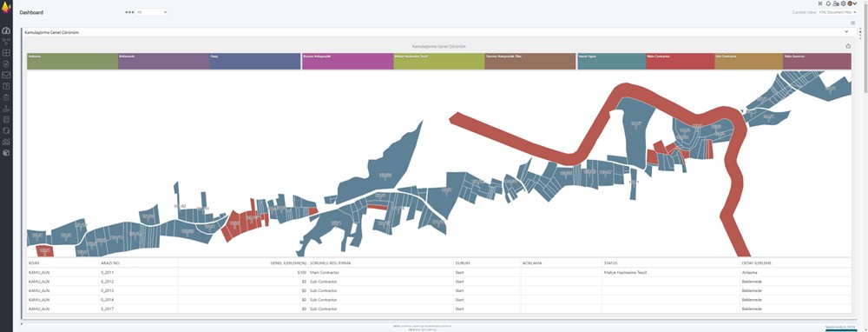This screenshot has width=868, height=332.
Task: Open the clipboard icon in sidebar
Action: click(x=6, y=97)
